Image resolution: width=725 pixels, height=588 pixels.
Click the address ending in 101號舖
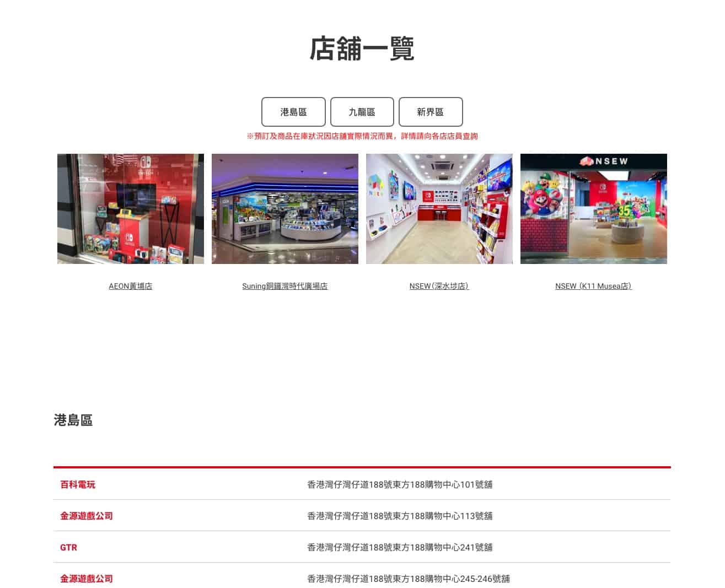400,484
